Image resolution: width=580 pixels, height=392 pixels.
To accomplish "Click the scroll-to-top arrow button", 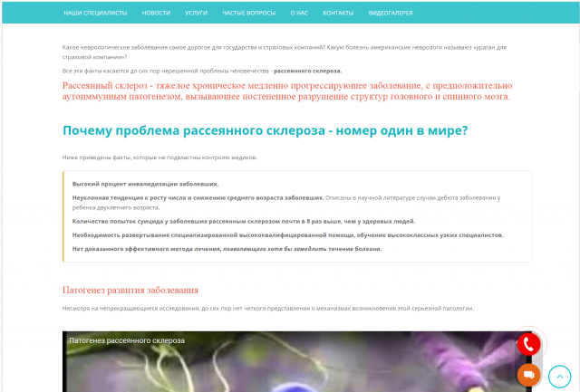I will point(560,377).
